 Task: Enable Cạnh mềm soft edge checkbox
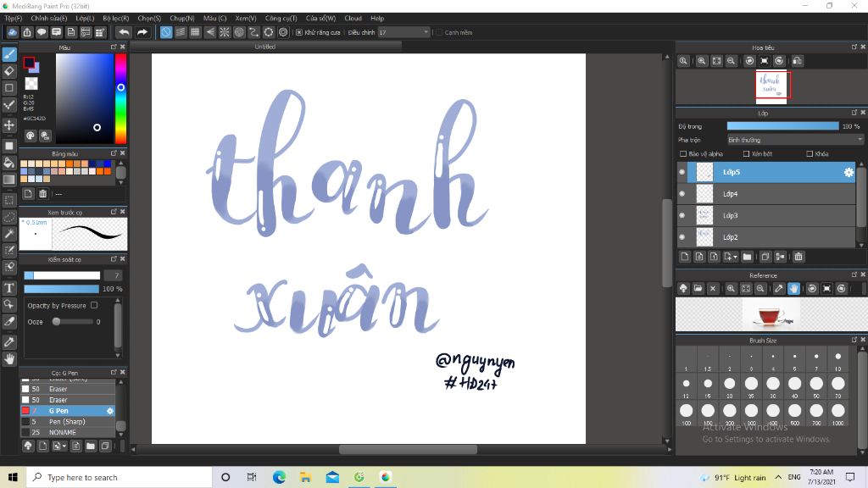(x=439, y=32)
